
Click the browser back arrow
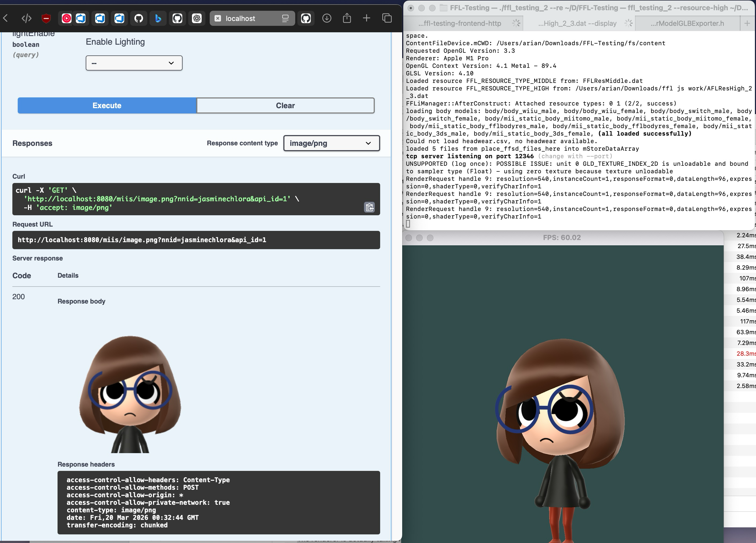coord(6,18)
